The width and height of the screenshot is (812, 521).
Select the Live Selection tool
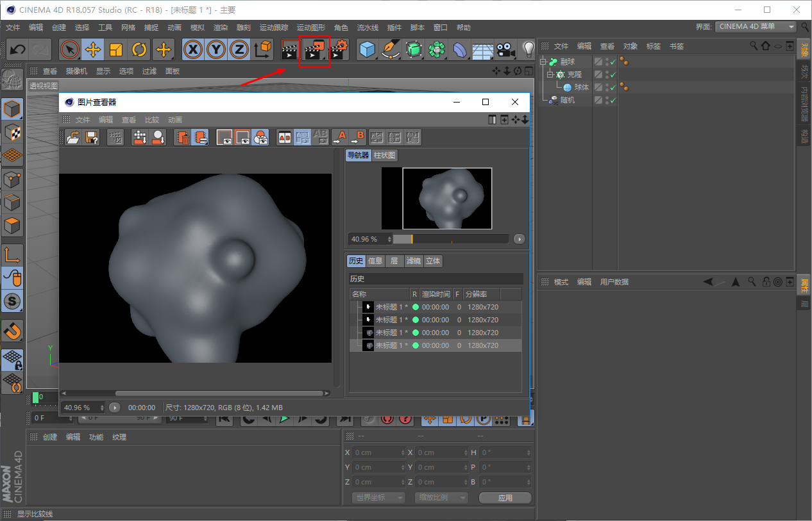(70, 49)
